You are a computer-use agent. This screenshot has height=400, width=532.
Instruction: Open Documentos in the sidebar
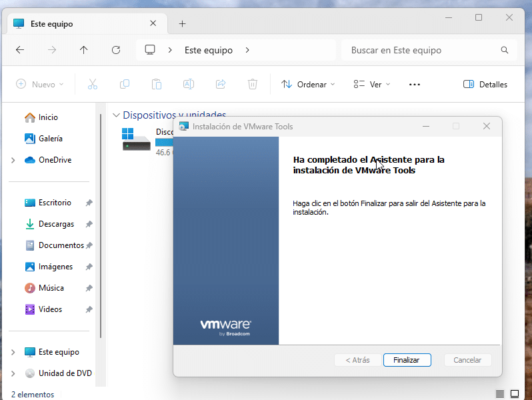61,245
